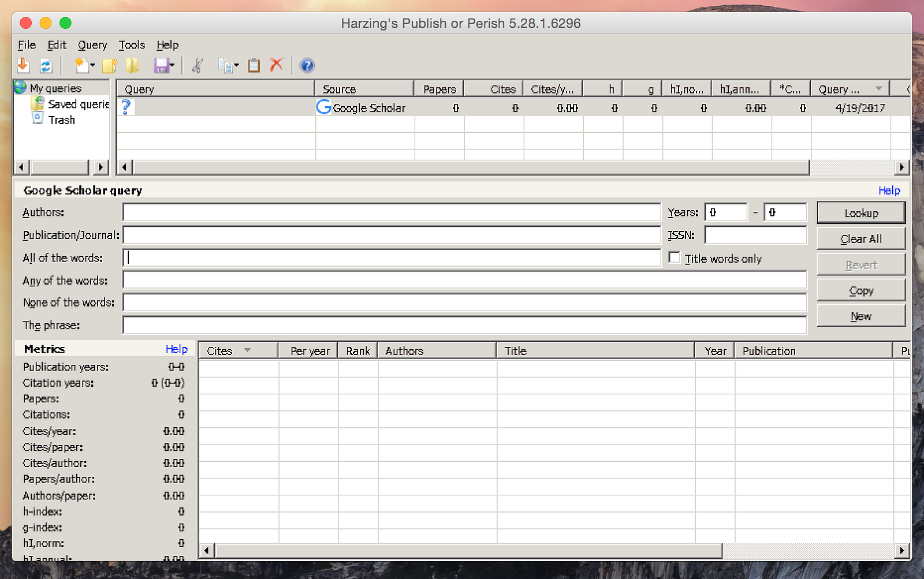Click the Title column header in results
This screenshot has height=579, width=924.
596,350
